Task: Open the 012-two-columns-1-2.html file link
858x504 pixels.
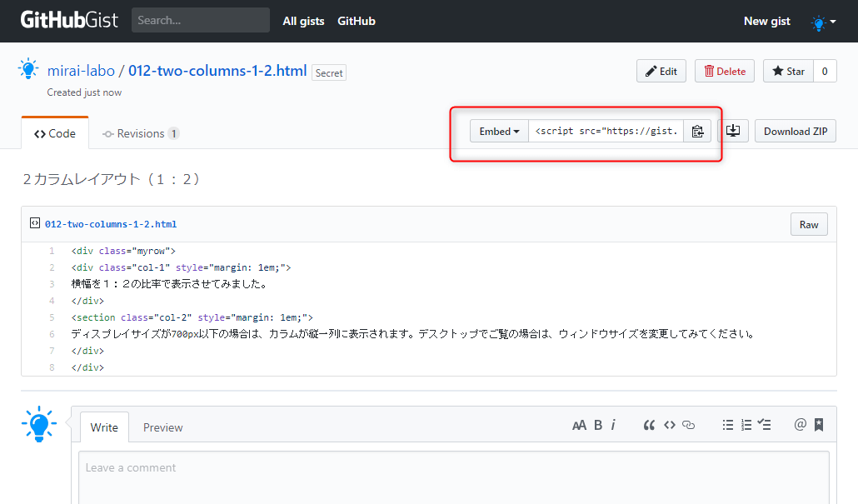Action: pyautogui.click(x=111, y=224)
